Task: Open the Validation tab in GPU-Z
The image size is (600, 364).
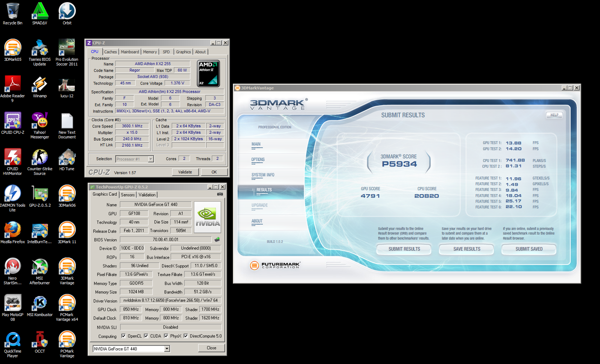Action: pyautogui.click(x=147, y=195)
